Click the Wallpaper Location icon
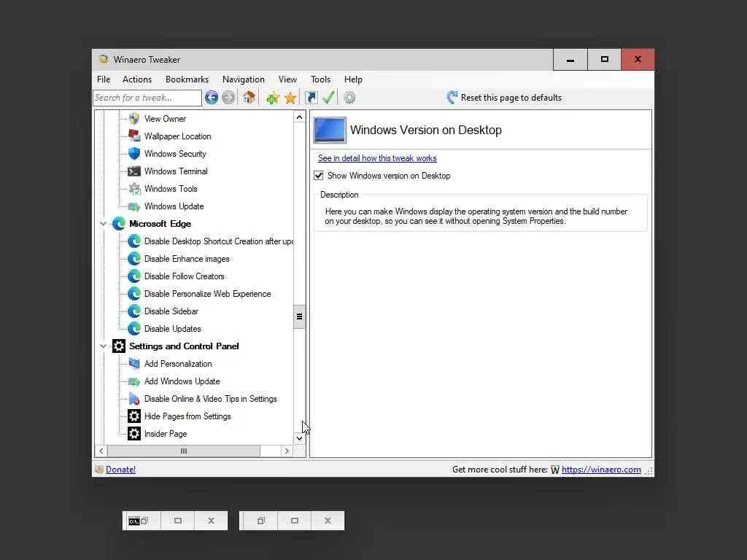 [x=134, y=136]
